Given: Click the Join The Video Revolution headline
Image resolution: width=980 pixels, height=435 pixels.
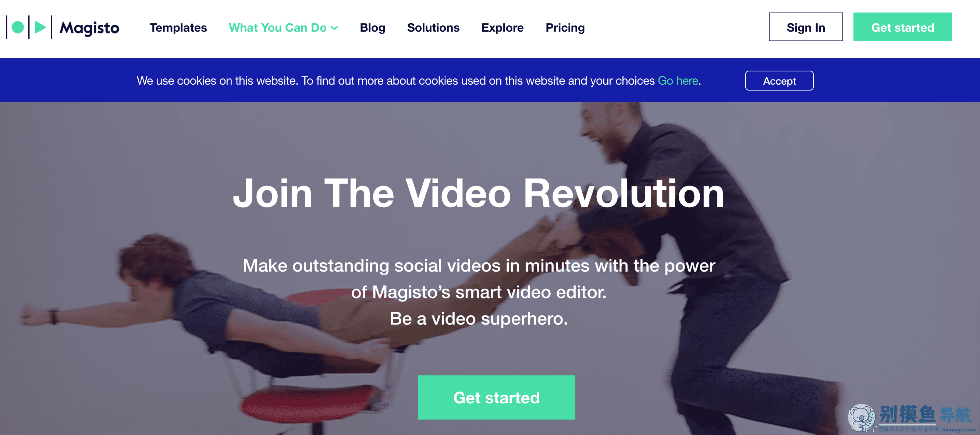Looking at the screenshot, I should click(x=478, y=194).
